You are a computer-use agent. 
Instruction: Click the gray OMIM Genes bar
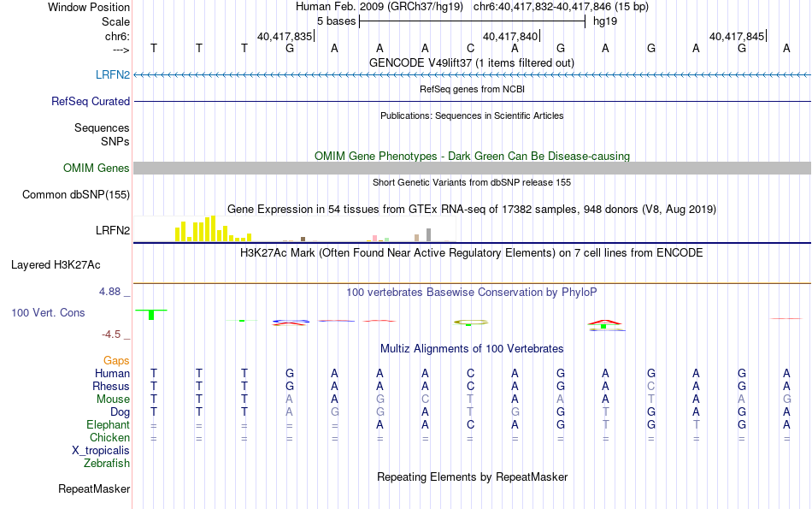(472, 168)
